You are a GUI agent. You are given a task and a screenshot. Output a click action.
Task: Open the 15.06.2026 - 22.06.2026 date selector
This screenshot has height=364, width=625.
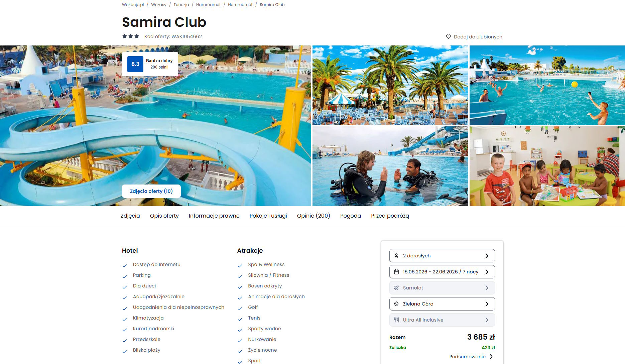pyautogui.click(x=442, y=272)
